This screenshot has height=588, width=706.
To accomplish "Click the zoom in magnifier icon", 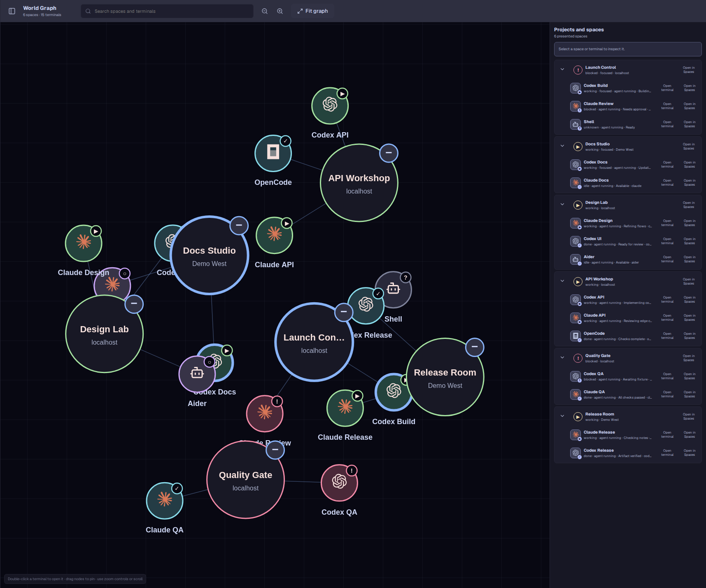I will (280, 11).
